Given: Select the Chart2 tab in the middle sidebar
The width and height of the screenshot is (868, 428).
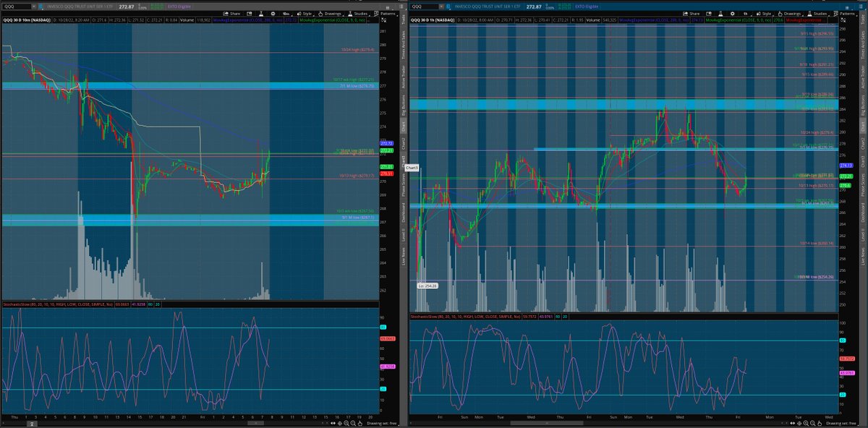Looking at the screenshot, I should click(404, 144).
